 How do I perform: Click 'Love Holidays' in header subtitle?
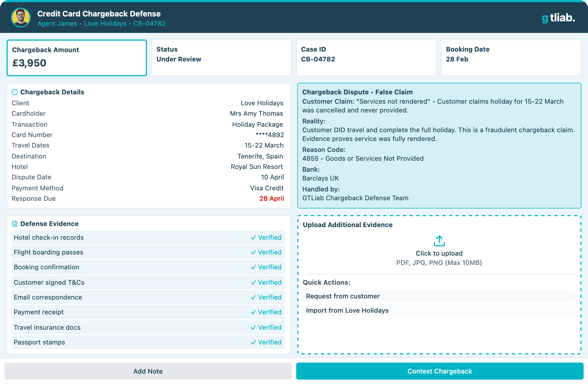click(105, 24)
